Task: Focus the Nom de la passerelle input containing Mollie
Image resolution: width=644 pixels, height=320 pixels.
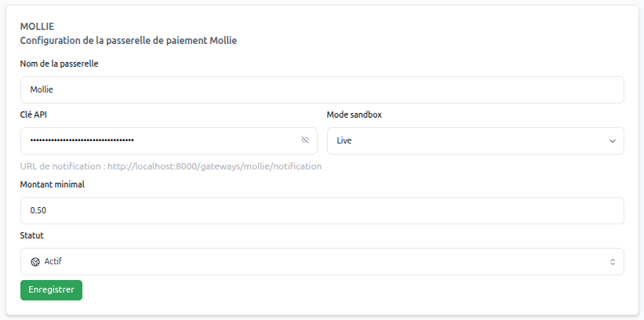Action: pos(322,89)
